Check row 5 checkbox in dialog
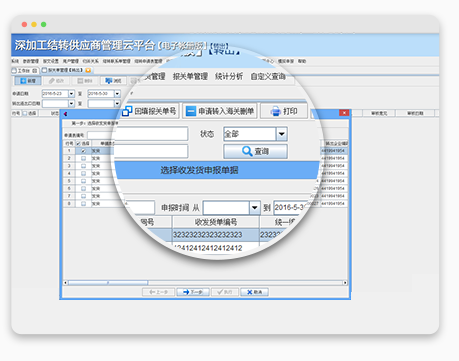The image size is (459, 361). click(83, 181)
